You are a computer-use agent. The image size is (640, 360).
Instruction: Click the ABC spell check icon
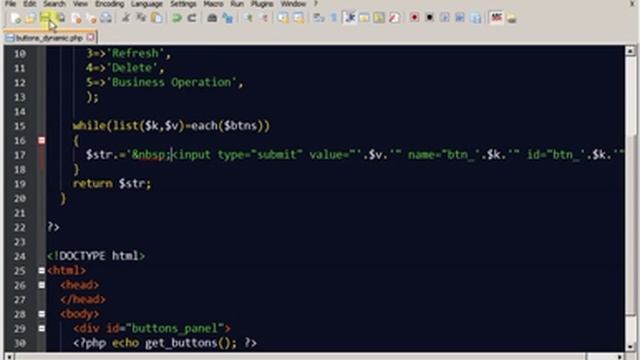pos(496,18)
